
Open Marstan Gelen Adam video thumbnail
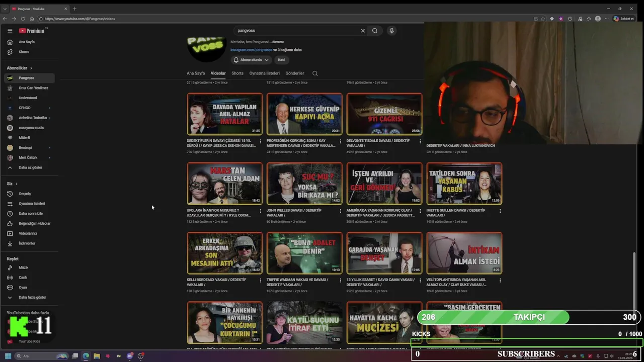pyautogui.click(x=224, y=184)
